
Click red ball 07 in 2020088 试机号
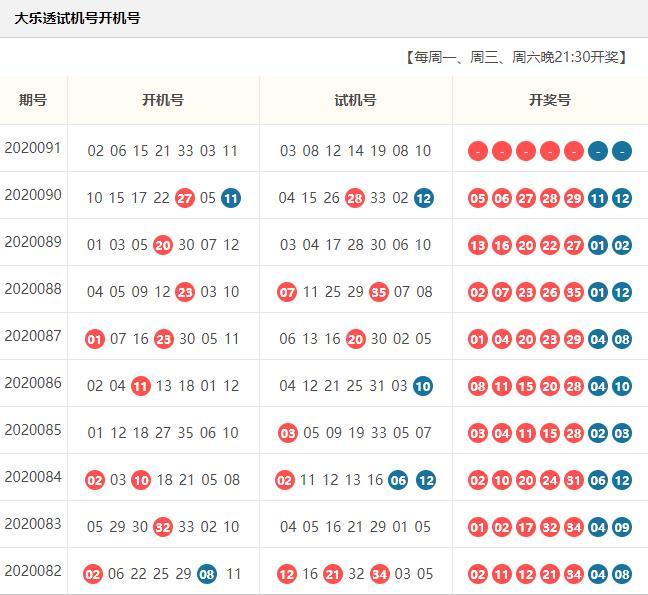pyautogui.click(x=287, y=293)
